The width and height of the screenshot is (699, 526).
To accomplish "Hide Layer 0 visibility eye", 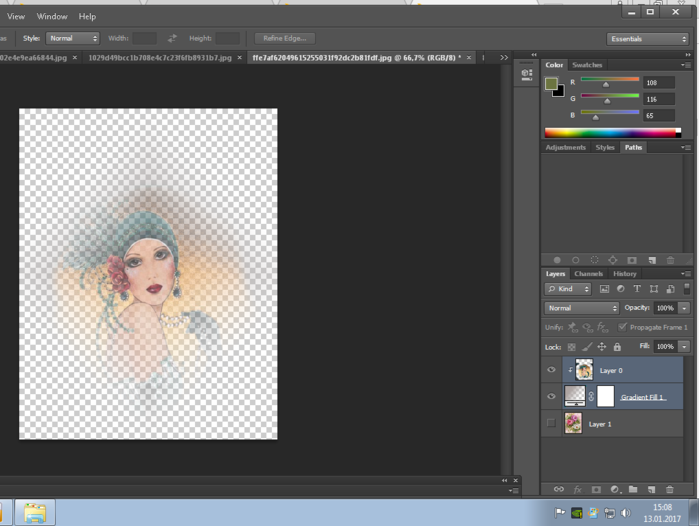I will click(551, 370).
